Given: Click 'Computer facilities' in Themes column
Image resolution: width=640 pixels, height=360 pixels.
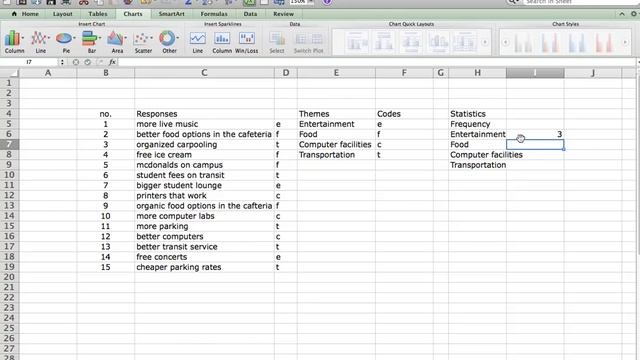Looking at the screenshot, I should coord(336,144).
